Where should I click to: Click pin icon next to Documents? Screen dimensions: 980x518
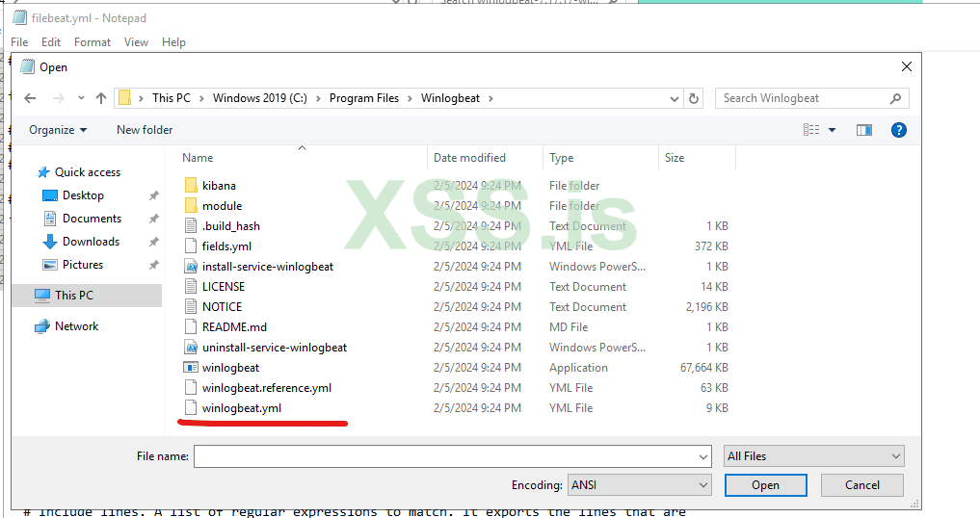[153, 219]
